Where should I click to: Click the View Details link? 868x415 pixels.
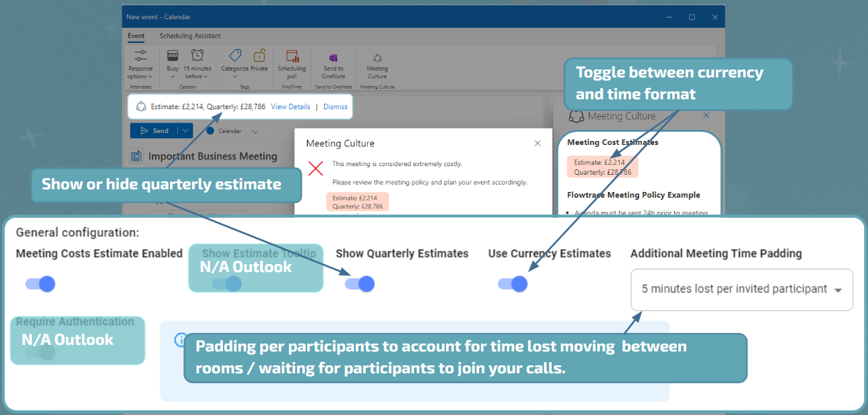(x=290, y=106)
